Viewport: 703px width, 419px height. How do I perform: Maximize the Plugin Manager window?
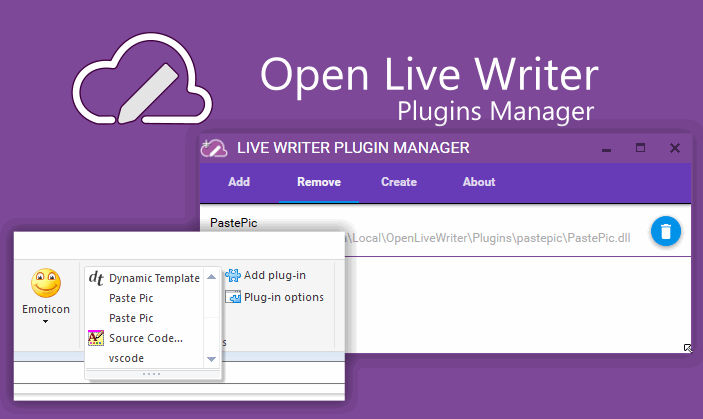(641, 148)
